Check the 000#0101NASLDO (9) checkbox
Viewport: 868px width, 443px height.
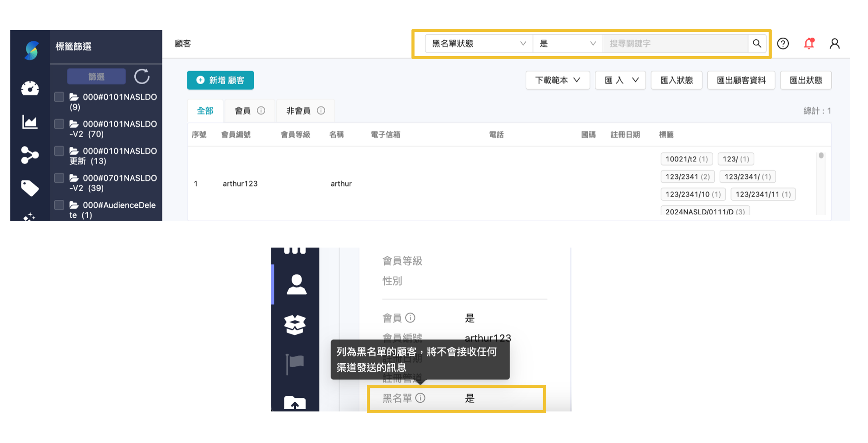59,96
